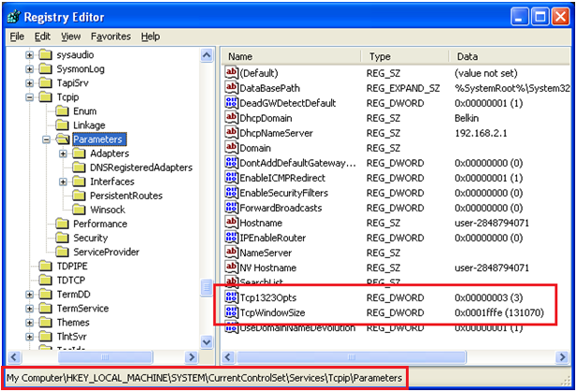
Task: Open the File menu
Action: tap(17, 36)
